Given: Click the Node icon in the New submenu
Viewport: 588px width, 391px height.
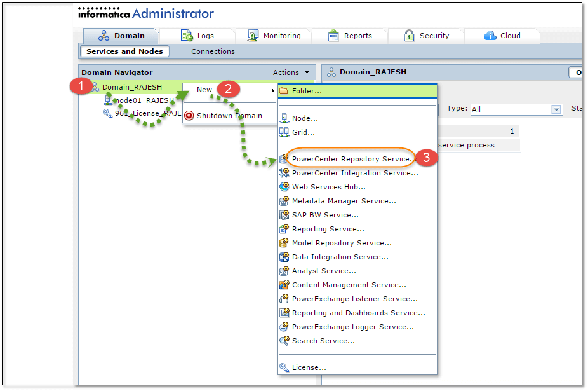Looking at the screenshot, I should pos(284,118).
